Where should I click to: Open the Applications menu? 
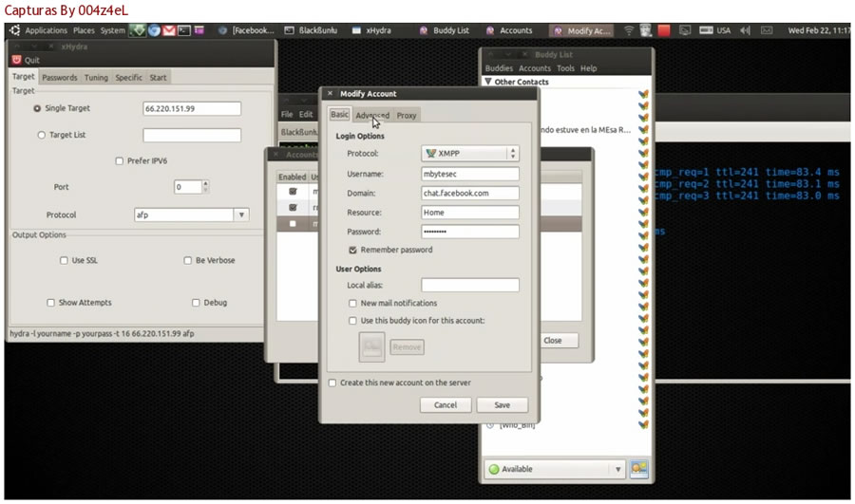(46, 30)
